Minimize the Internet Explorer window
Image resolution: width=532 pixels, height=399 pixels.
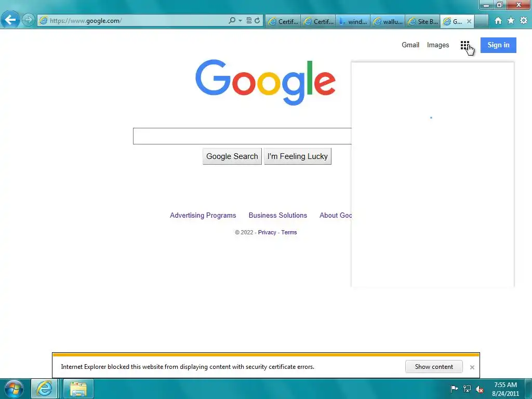[x=486, y=5]
